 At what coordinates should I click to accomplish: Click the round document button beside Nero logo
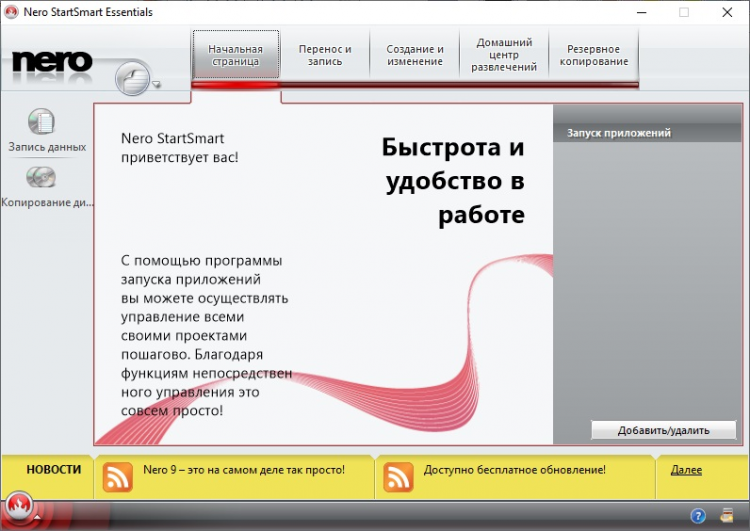point(132,78)
